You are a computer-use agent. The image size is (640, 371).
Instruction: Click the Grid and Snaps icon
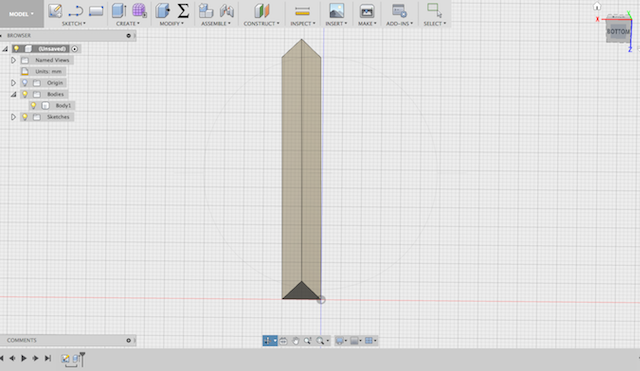click(x=369, y=341)
